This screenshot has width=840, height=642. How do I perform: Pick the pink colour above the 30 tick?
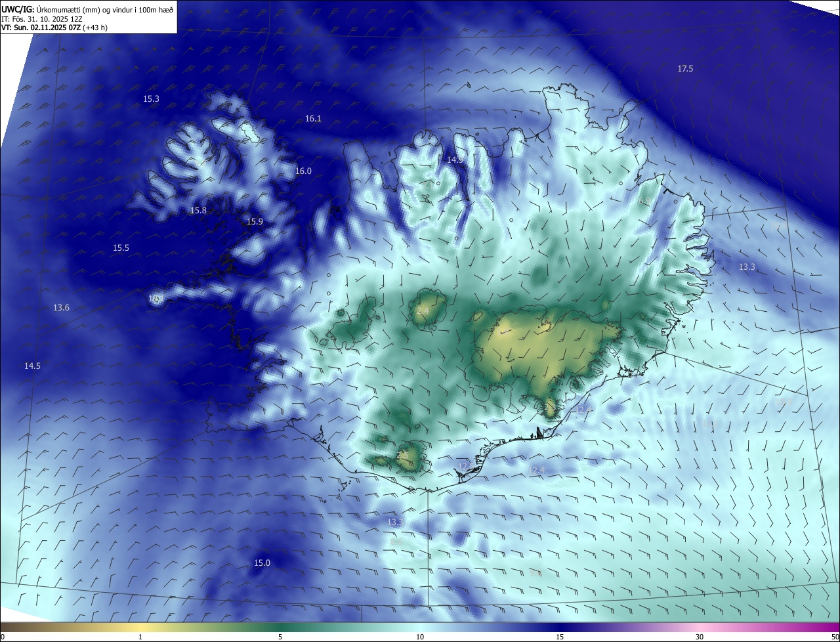click(x=700, y=628)
